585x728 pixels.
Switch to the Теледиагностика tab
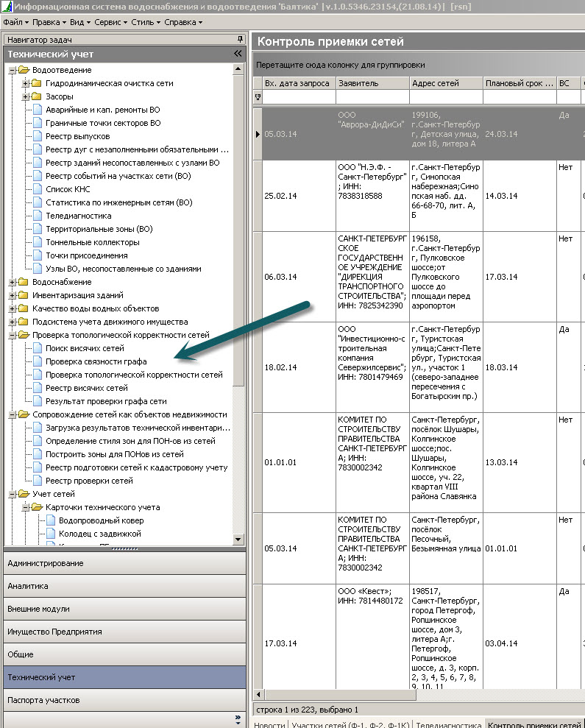449,724
